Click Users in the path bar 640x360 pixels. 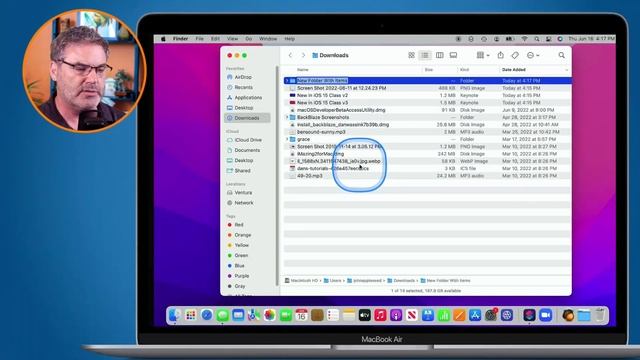coord(332,281)
